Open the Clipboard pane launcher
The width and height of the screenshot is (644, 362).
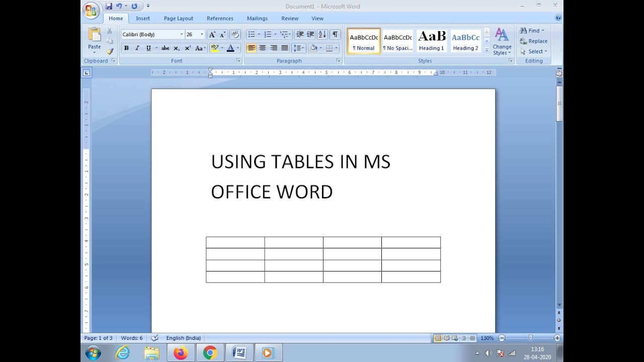pos(113,61)
